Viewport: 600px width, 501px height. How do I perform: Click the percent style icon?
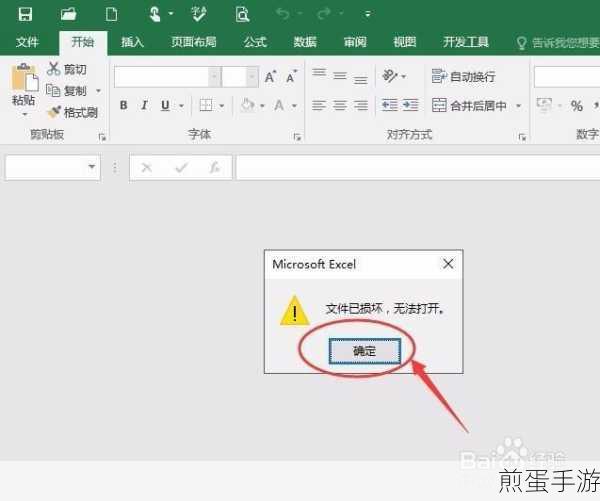[x=577, y=105]
